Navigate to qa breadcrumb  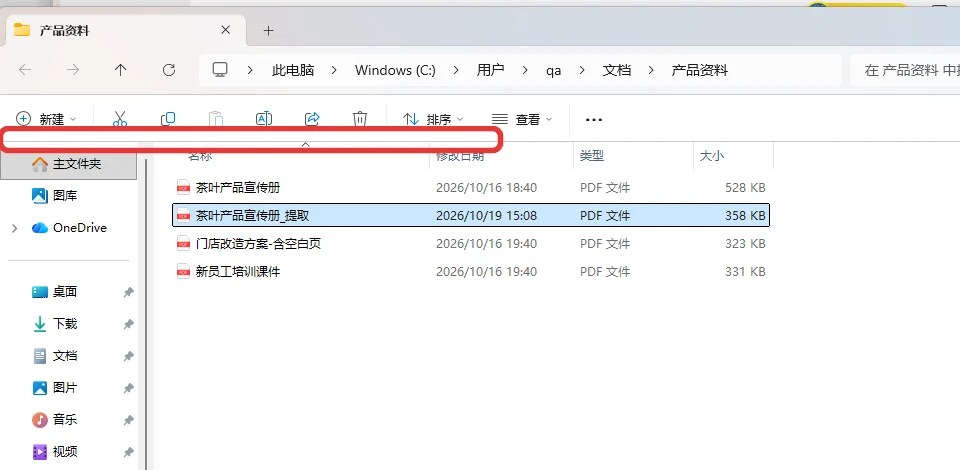[553, 70]
